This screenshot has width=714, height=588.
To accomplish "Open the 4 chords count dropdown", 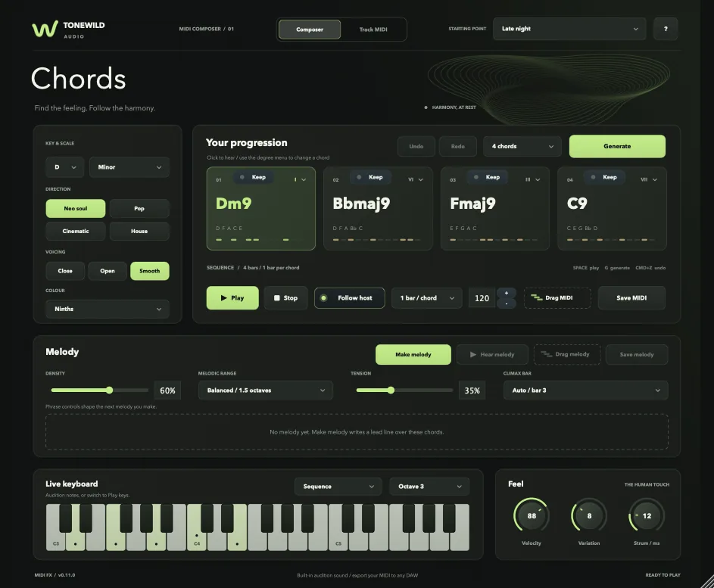I will click(x=522, y=146).
